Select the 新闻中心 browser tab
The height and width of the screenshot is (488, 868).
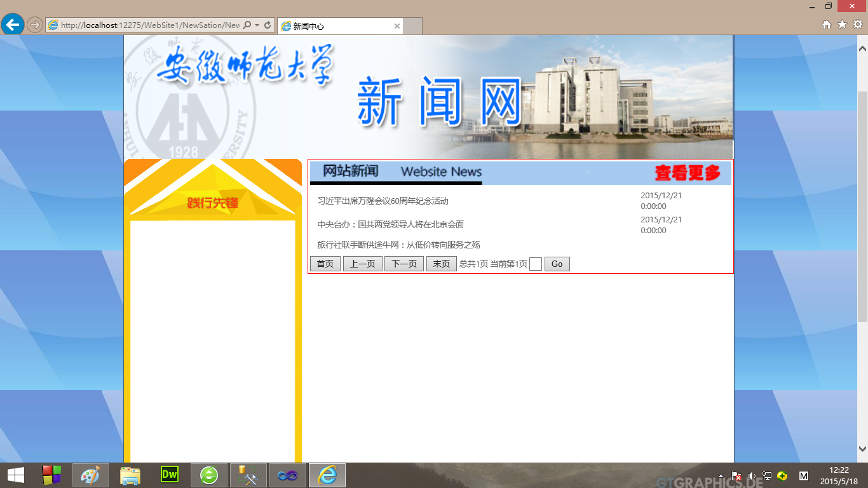click(x=341, y=26)
